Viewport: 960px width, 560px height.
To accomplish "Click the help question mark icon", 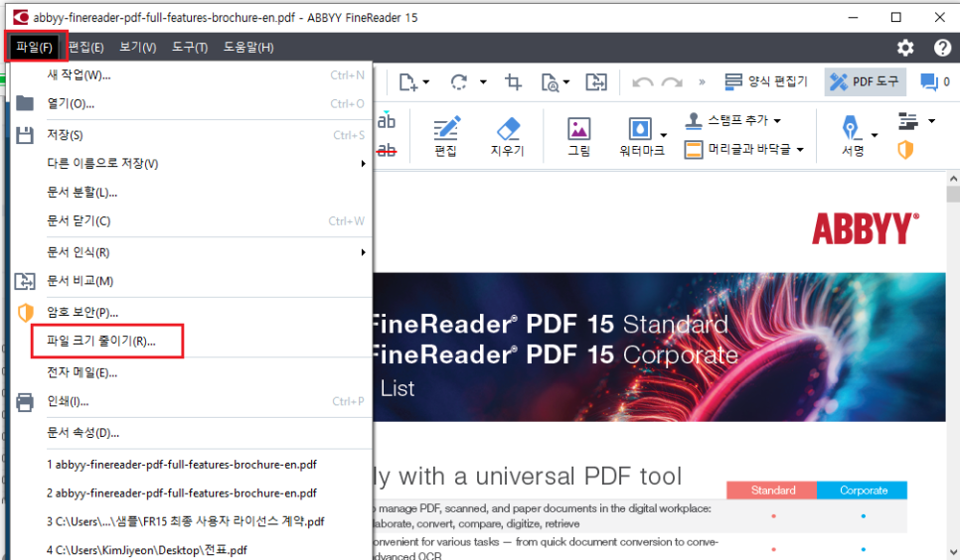I will click(x=942, y=47).
